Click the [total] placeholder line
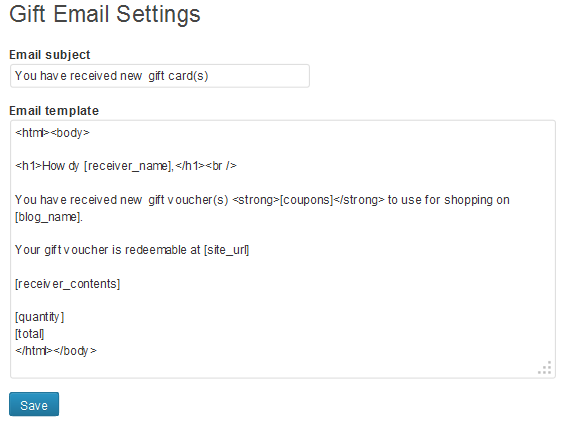This screenshot has height=429, width=588. click(x=29, y=334)
